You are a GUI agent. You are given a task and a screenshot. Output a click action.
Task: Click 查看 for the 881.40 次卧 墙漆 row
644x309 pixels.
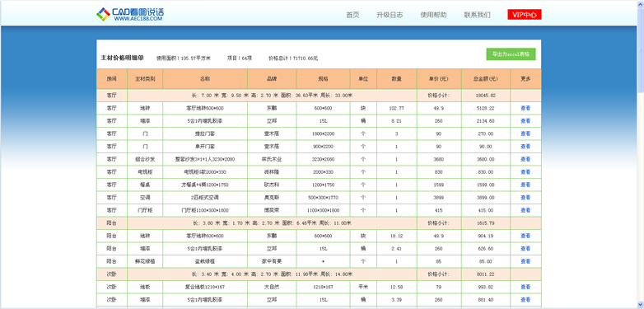click(525, 300)
